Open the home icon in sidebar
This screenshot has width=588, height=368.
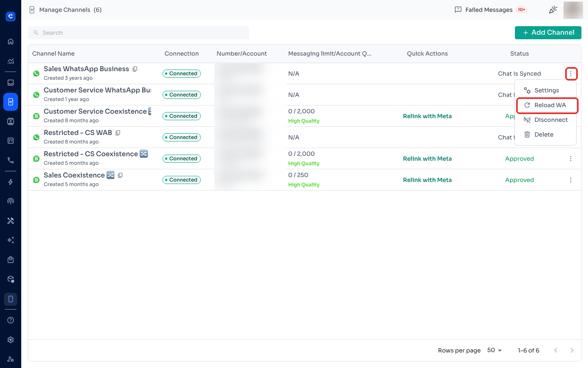11,41
